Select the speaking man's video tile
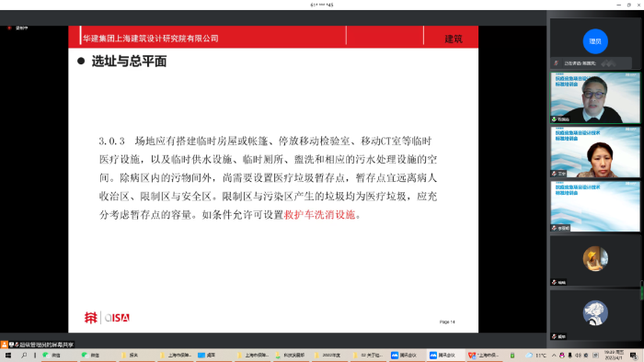 click(x=595, y=97)
